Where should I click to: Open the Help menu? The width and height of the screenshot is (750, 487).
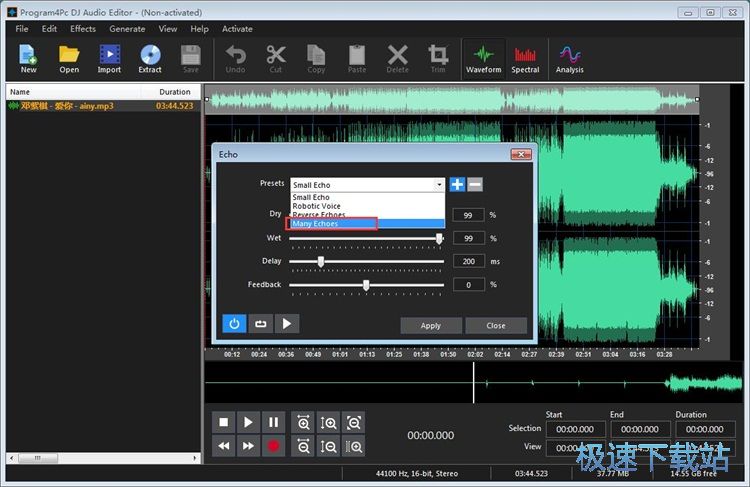pyautogui.click(x=199, y=29)
